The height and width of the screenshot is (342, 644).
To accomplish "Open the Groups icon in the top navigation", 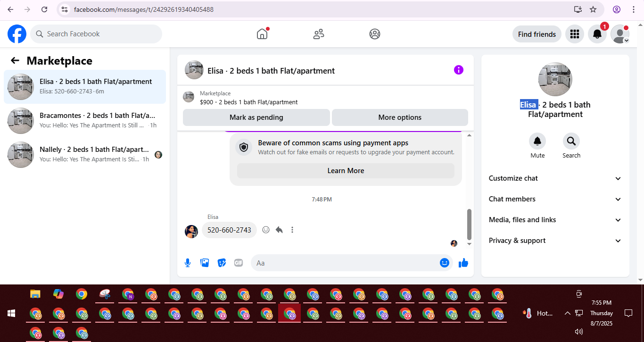I will click(x=375, y=34).
